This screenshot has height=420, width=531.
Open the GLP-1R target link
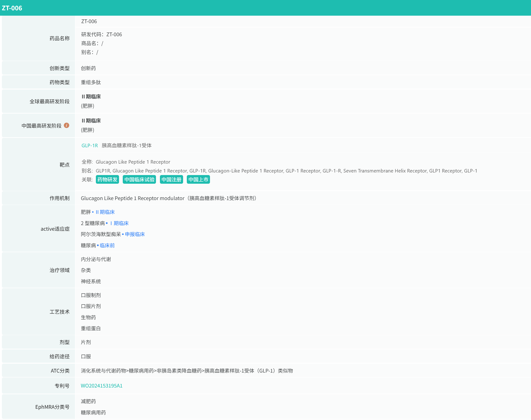point(90,146)
